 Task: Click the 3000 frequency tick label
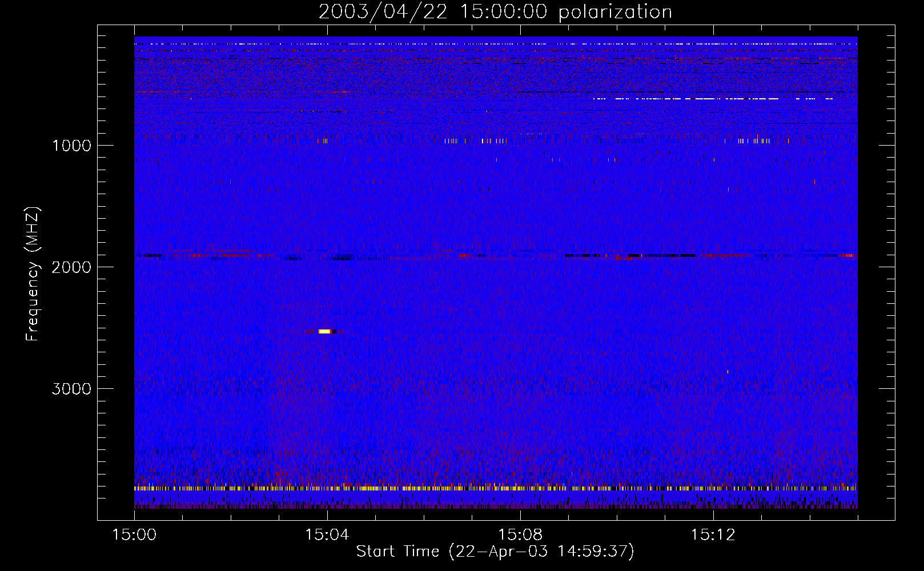pyautogui.click(x=71, y=389)
